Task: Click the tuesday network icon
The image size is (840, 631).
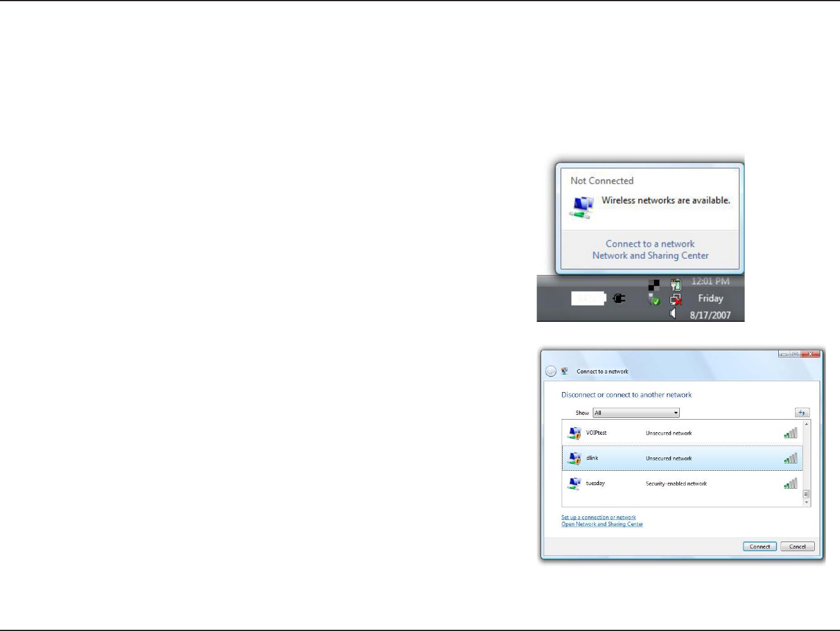Action: [x=574, y=483]
